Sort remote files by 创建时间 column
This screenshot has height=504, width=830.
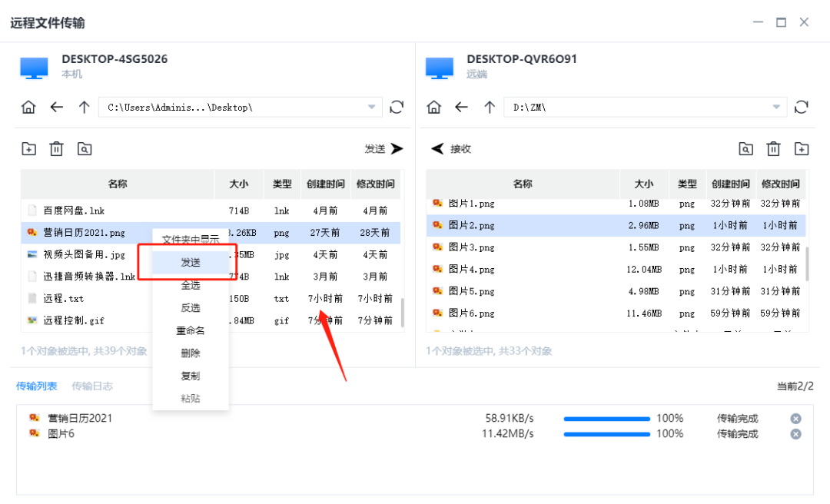tap(731, 184)
